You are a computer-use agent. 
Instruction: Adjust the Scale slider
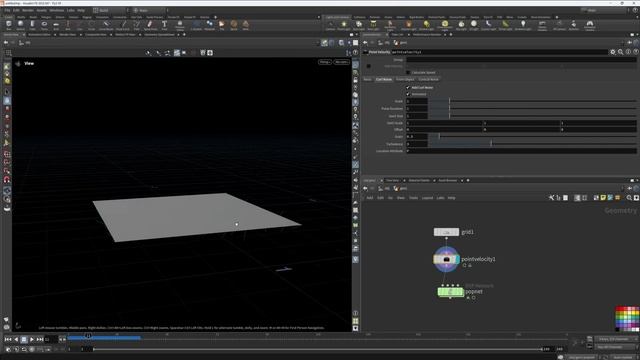(x=532, y=101)
